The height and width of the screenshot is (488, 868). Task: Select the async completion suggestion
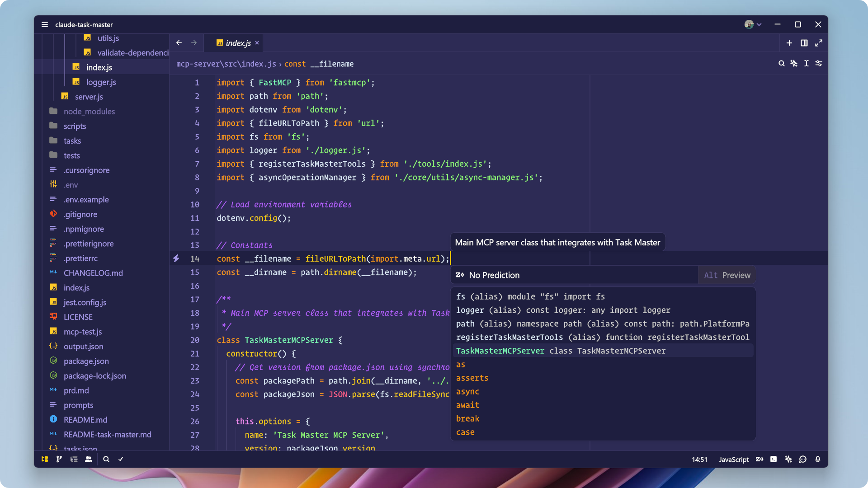(603, 391)
